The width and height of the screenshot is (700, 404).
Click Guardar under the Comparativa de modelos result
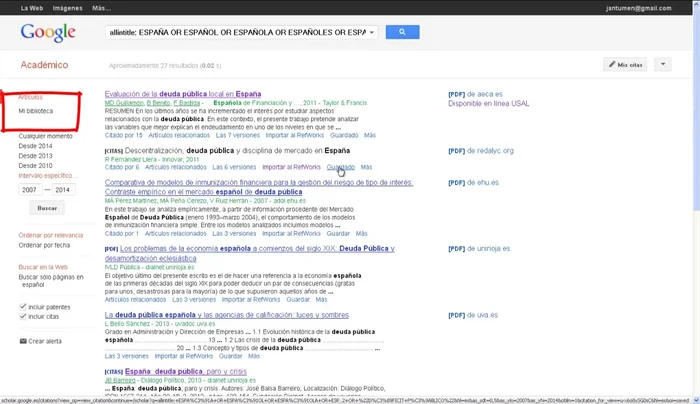pyautogui.click(x=338, y=233)
